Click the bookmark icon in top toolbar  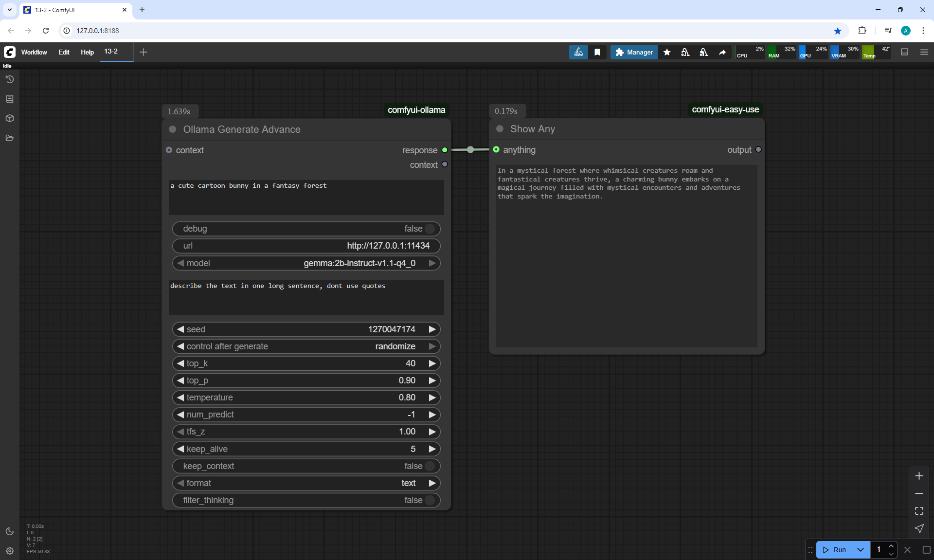pos(597,52)
